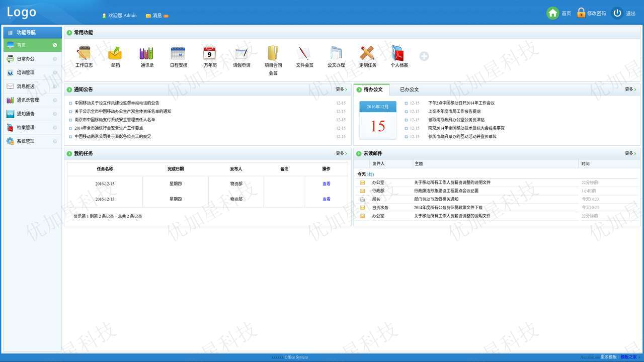Click the 退出 logout power icon
The height and width of the screenshot is (362, 644).
617,14
